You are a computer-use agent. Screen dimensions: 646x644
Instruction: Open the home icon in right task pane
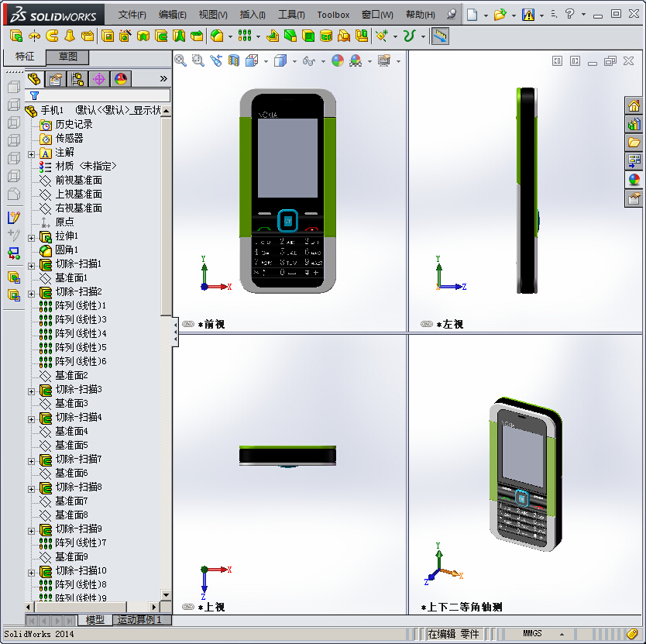pyautogui.click(x=633, y=105)
